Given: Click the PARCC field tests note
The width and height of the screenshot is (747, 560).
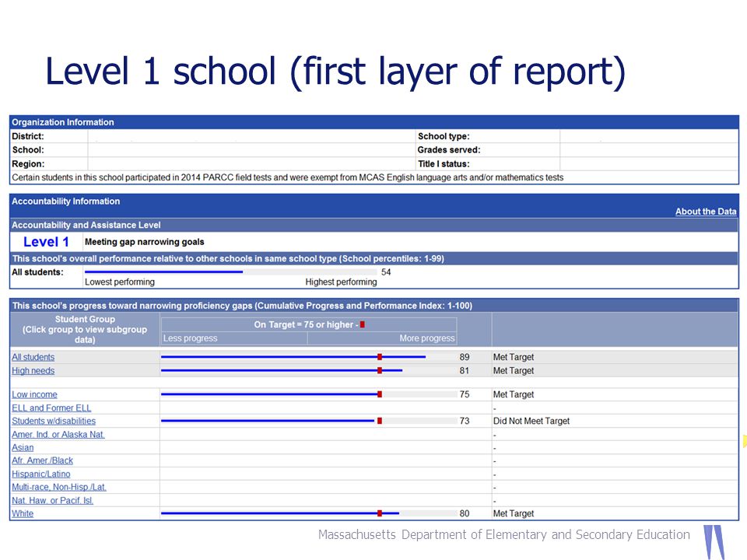Looking at the screenshot, I should coord(288,177).
